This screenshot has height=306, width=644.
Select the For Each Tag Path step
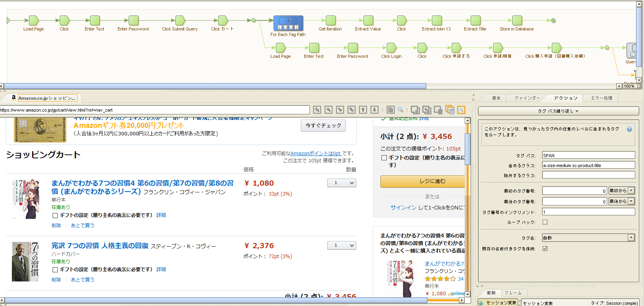288,23
